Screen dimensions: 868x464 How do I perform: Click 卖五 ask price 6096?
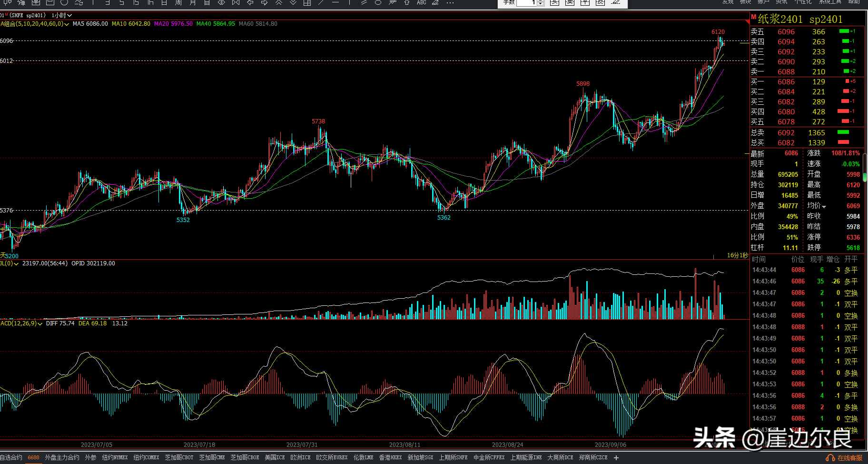[786, 31]
